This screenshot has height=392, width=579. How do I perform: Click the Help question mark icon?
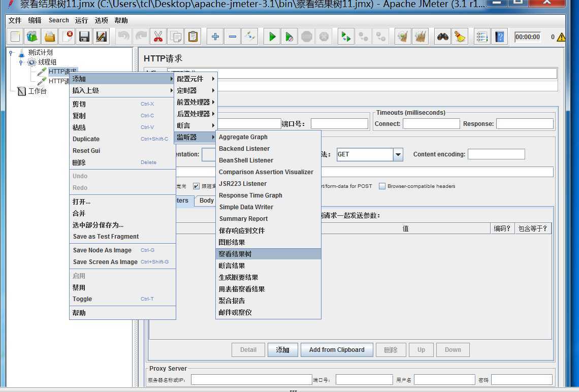[x=499, y=37]
